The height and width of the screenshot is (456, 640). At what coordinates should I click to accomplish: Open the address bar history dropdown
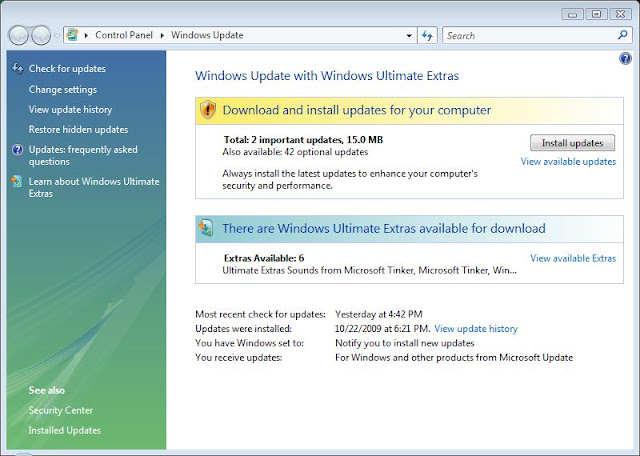pos(409,36)
